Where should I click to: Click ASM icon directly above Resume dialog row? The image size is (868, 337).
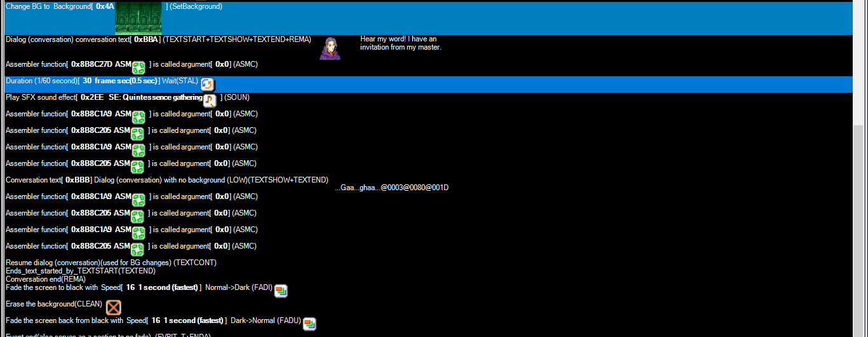click(x=139, y=249)
